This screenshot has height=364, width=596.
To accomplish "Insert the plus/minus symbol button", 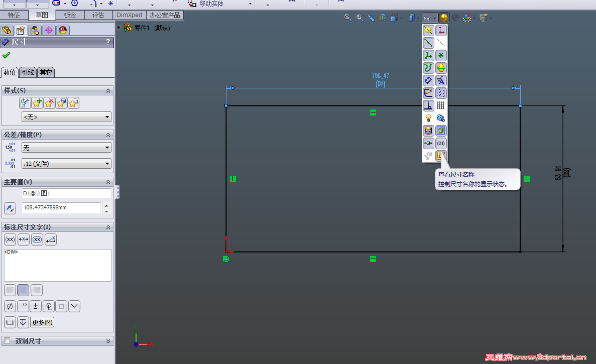I will coord(35,306).
